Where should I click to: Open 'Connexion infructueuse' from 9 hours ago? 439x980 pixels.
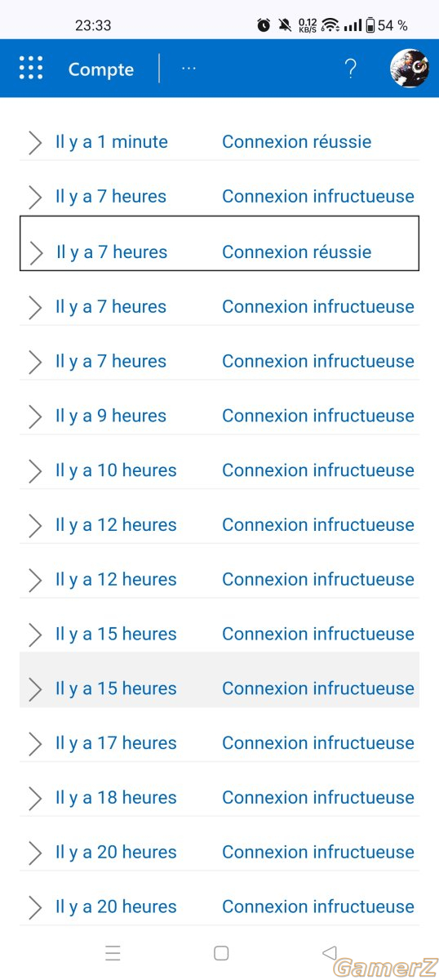318,416
